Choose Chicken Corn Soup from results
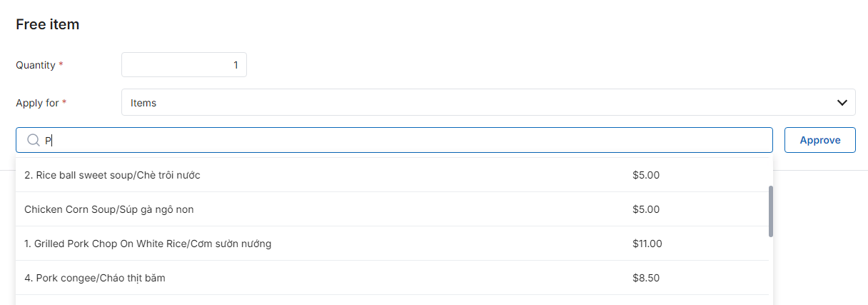This screenshot has width=868, height=305. coord(392,209)
